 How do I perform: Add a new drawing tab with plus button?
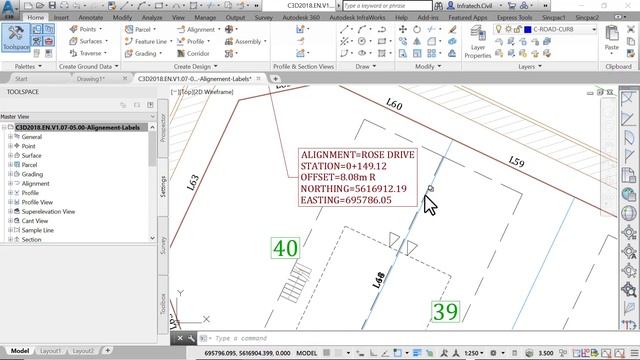point(276,79)
